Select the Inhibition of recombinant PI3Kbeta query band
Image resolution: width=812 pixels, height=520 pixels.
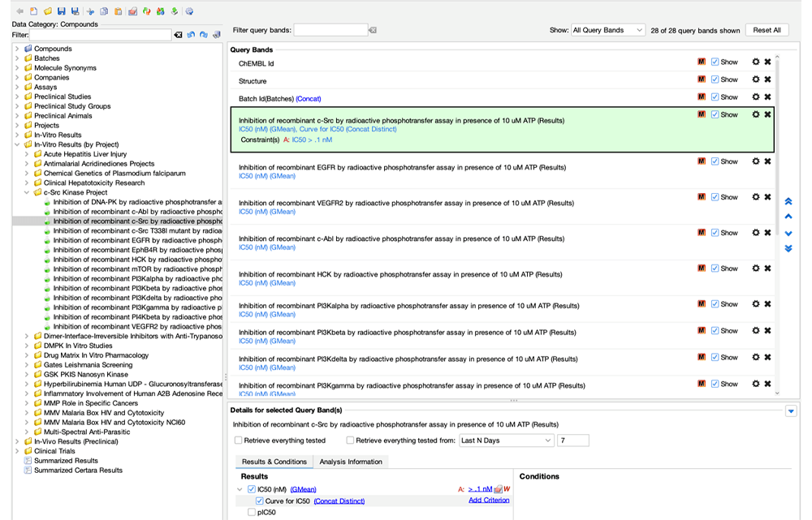tap(503, 335)
